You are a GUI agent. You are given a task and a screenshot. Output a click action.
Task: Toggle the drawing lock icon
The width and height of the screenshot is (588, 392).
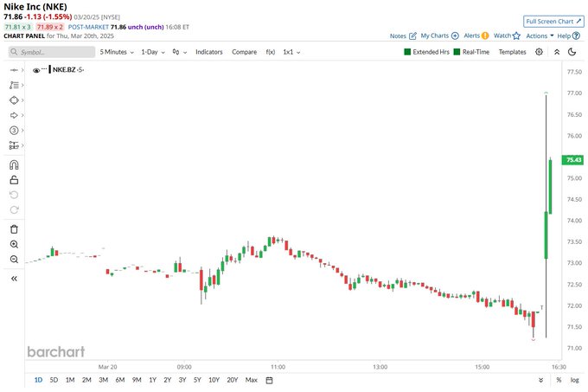pos(14,180)
